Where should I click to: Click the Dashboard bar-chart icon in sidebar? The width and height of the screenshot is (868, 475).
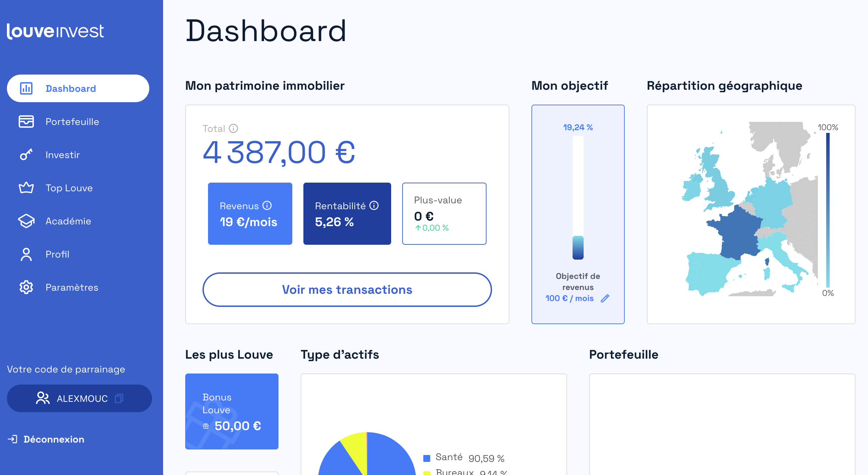(26, 88)
